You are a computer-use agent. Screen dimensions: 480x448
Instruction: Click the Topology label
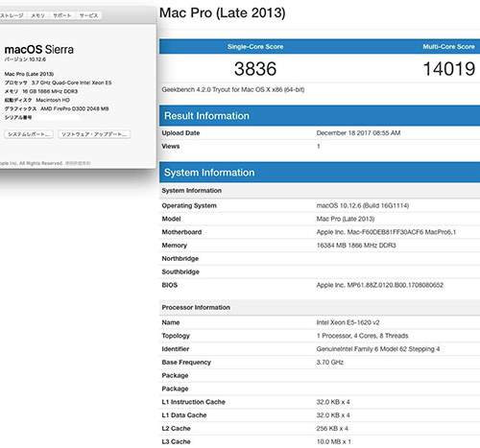coord(176,336)
